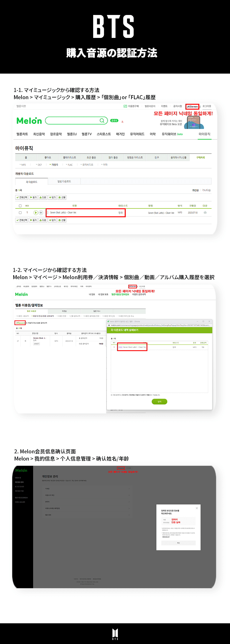This screenshot has height=644, width=230.
Task: Click the 내 정보 보호 menu item
Action: 103,294
